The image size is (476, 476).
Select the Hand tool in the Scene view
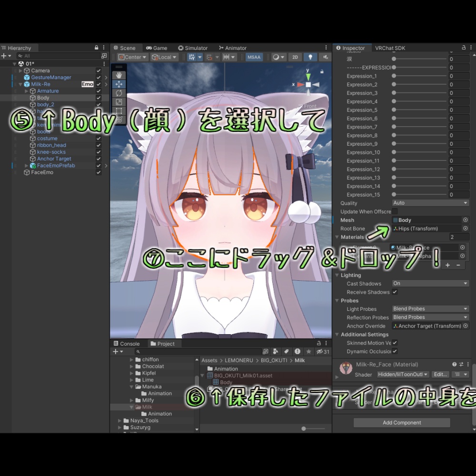click(x=118, y=75)
